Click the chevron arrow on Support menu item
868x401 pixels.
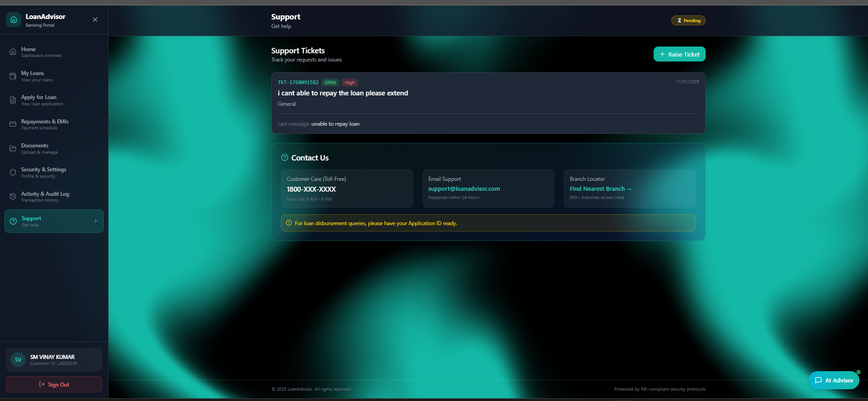coord(95,221)
